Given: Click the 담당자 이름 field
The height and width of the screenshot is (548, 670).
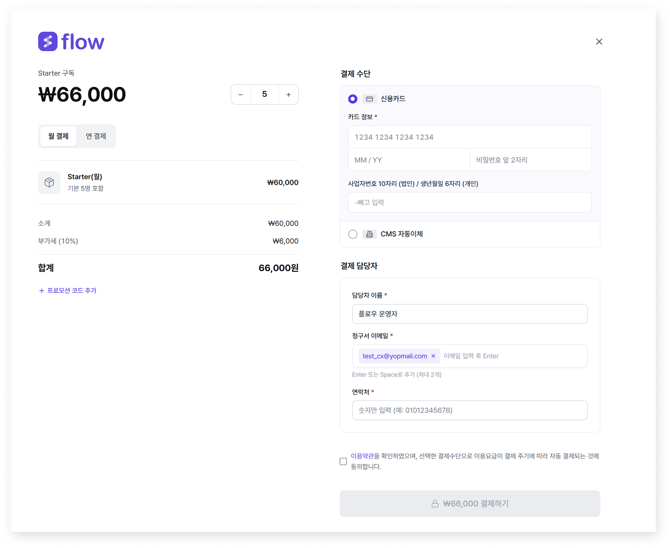Looking at the screenshot, I should (470, 314).
